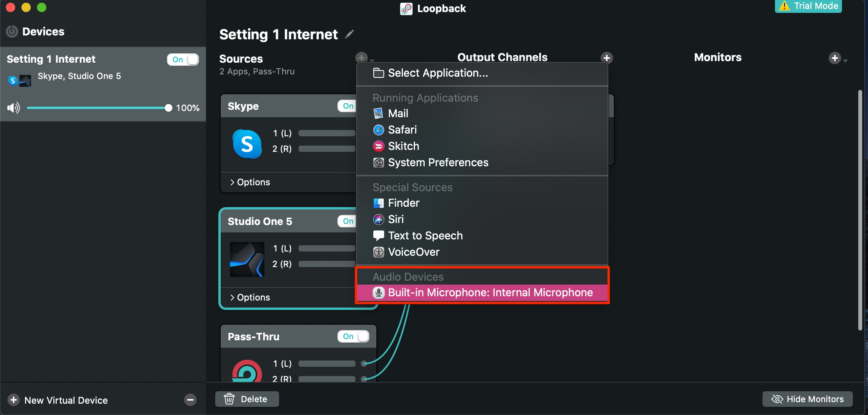The image size is (868, 415).
Task: Click the Skype app icon in Sources
Action: click(247, 144)
